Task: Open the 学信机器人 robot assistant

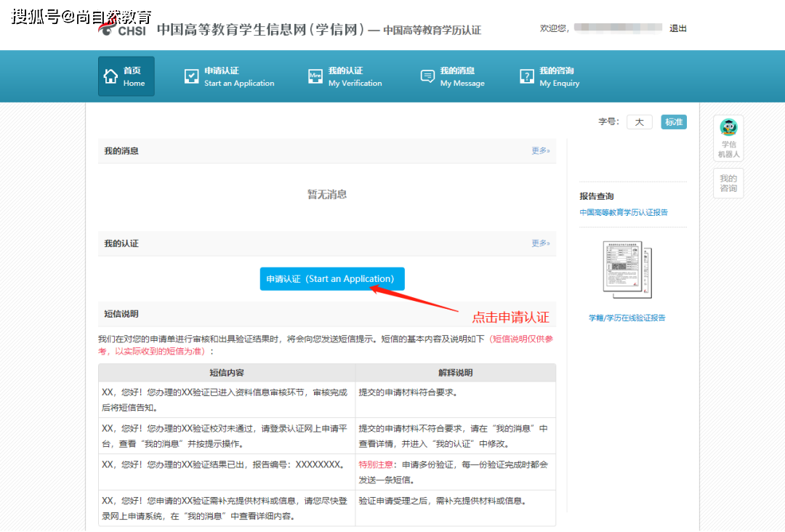Action: [728, 137]
